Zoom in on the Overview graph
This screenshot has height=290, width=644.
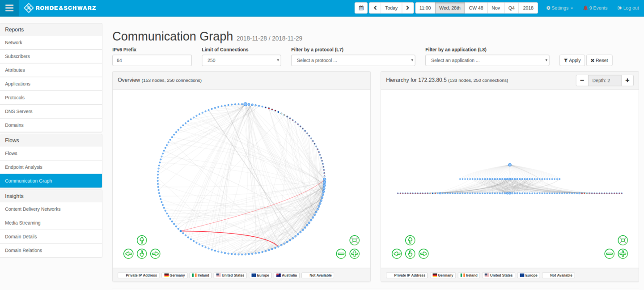(x=354, y=254)
